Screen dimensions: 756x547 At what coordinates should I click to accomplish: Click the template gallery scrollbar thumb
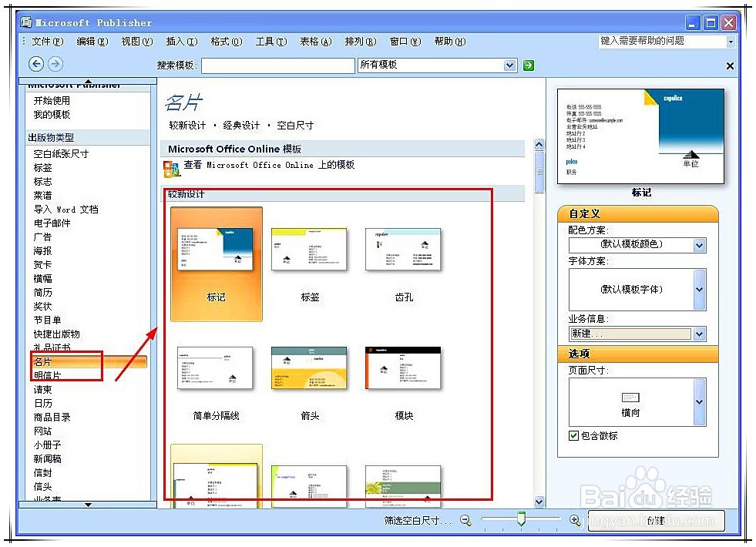[539, 171]
